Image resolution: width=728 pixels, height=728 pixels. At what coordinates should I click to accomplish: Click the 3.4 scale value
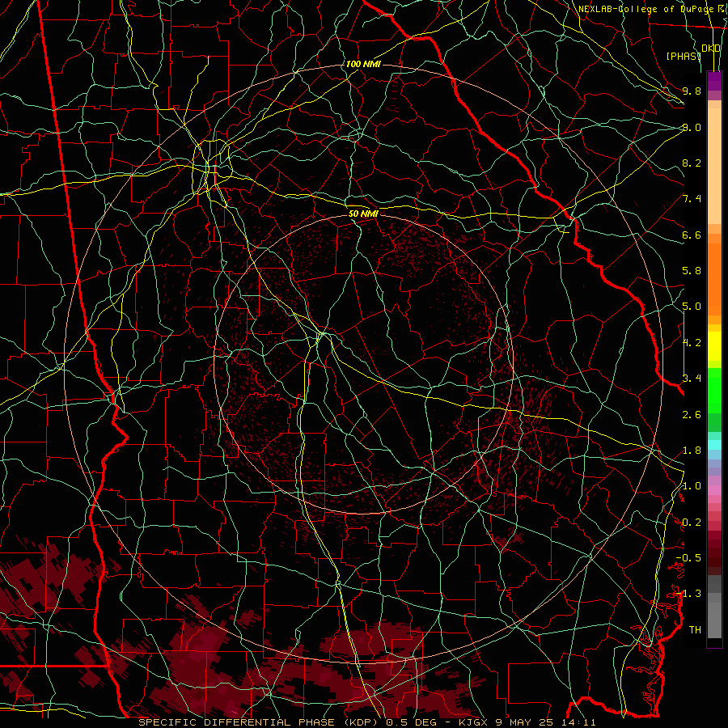click(692, 379)
